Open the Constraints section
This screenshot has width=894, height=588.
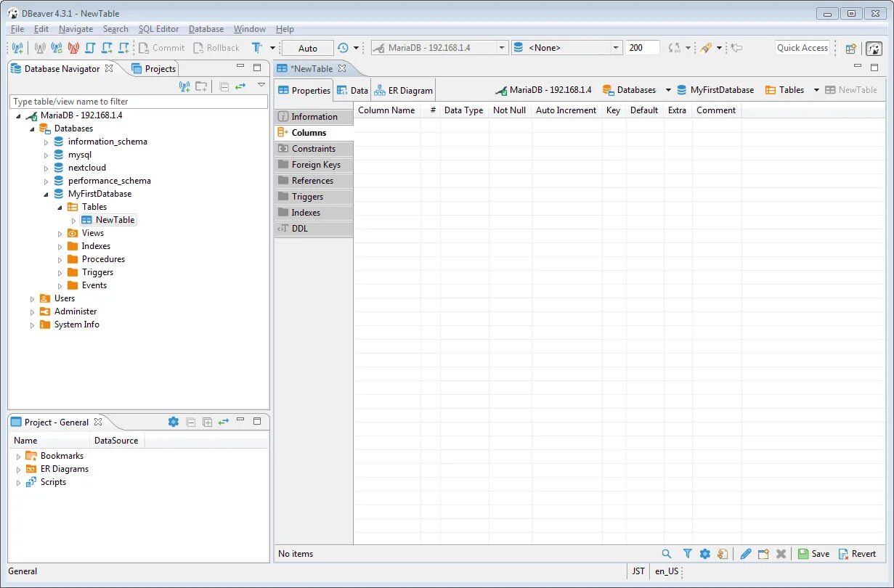314,149
